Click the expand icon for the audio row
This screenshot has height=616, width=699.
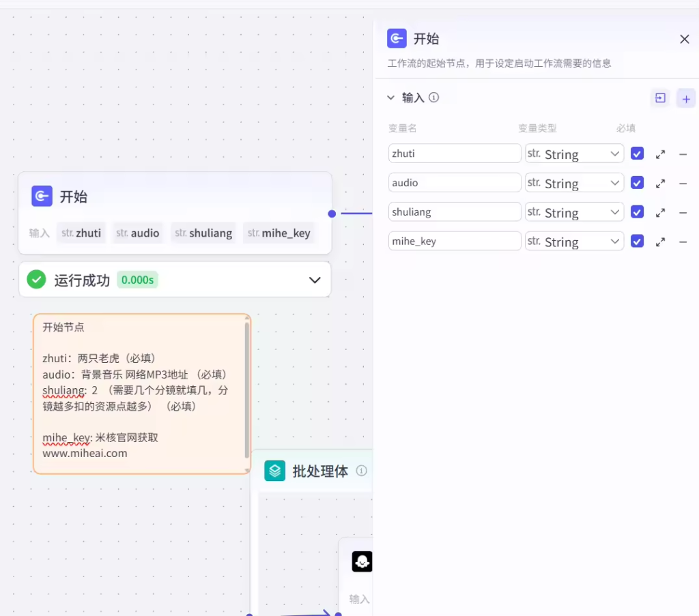[x=660, y=184]
